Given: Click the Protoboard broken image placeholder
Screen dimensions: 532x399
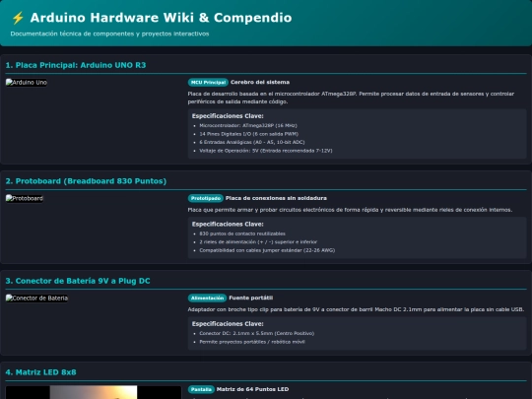Looking at the screenshot, I should (25, 198).
